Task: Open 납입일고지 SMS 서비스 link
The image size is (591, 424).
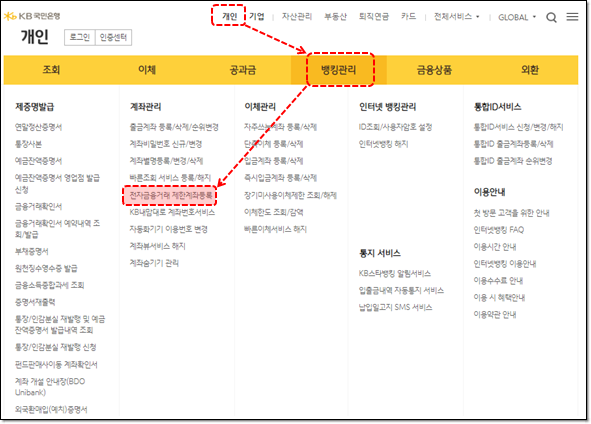Action: coord(396,307)
